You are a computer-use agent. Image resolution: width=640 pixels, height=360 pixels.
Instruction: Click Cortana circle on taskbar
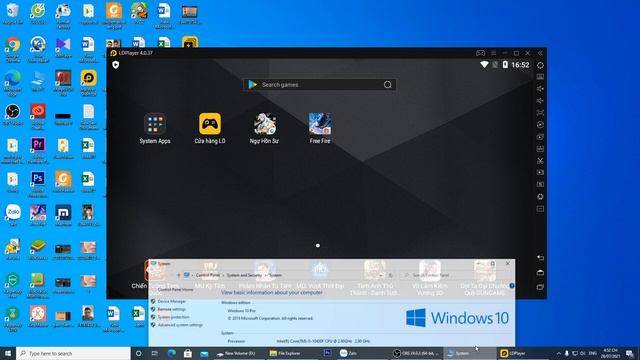click(138, 353)
